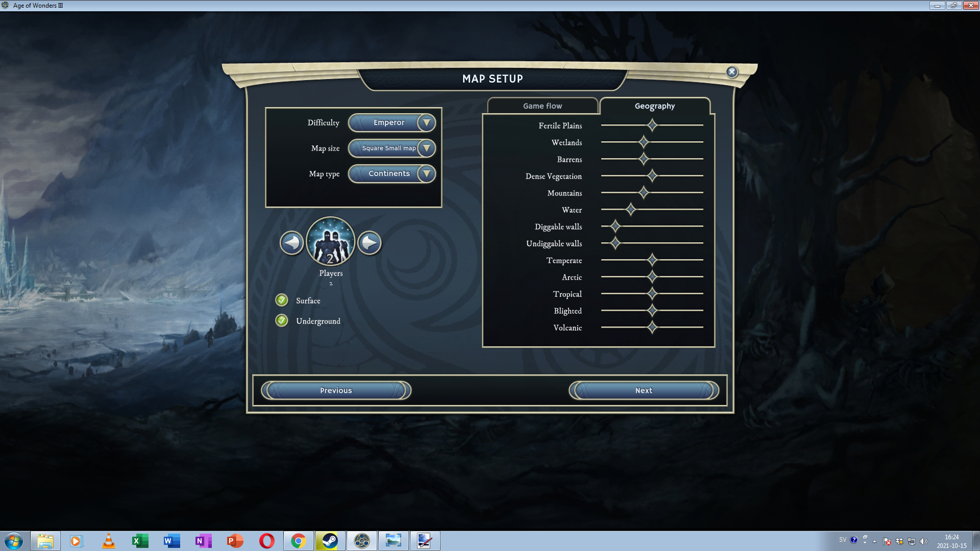Click the Mountains slider handle
This screenshot has height=551, width=980.
[644, 192]
